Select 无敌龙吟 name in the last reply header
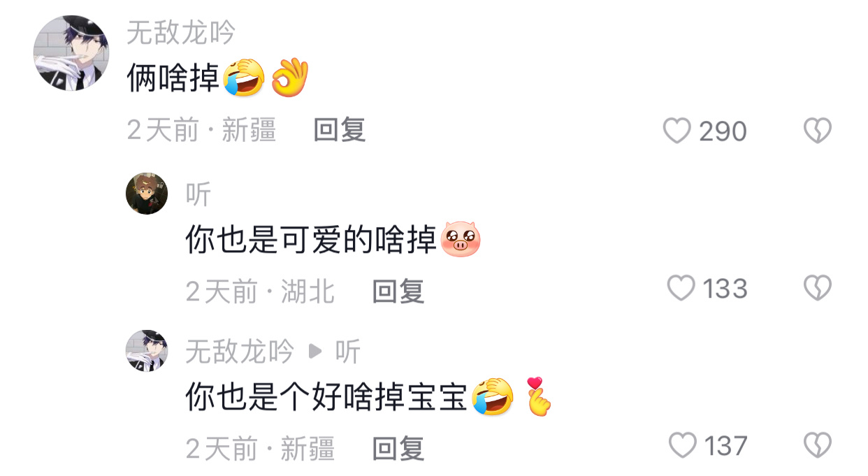Viewport: 868px width, 476px height. point(240,352)
